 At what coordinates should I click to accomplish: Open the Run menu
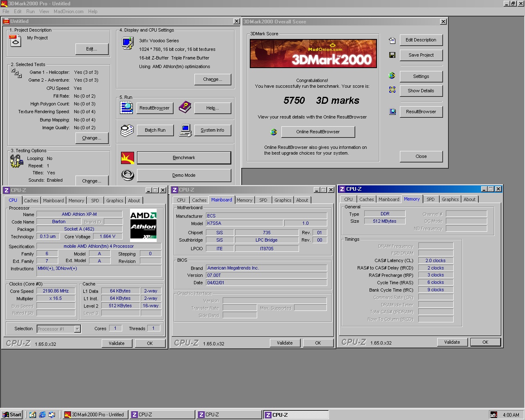[x=30, y=11]
